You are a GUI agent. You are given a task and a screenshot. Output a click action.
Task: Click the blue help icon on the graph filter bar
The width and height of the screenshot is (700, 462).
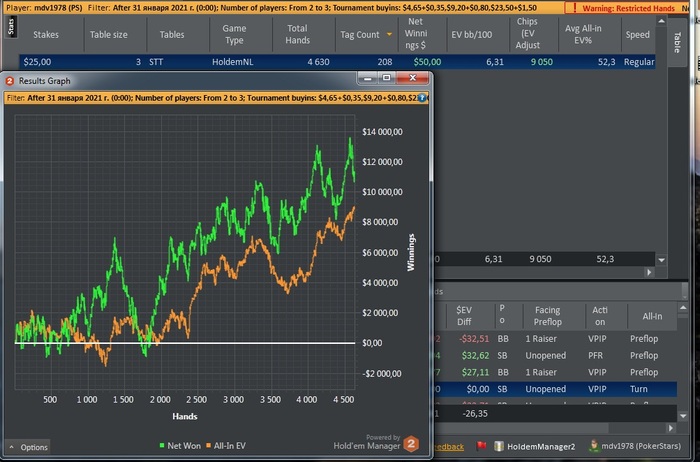click(422, 97)
